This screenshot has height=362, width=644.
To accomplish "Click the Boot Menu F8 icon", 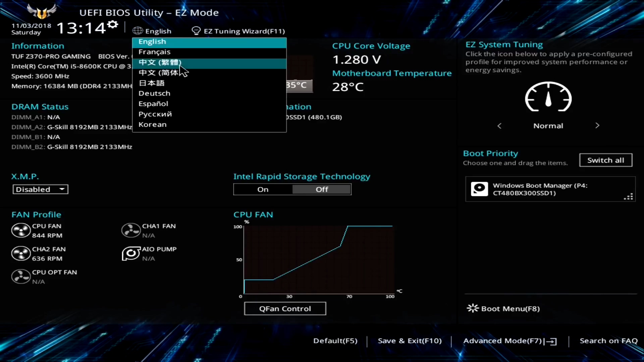I will [472, 308].
